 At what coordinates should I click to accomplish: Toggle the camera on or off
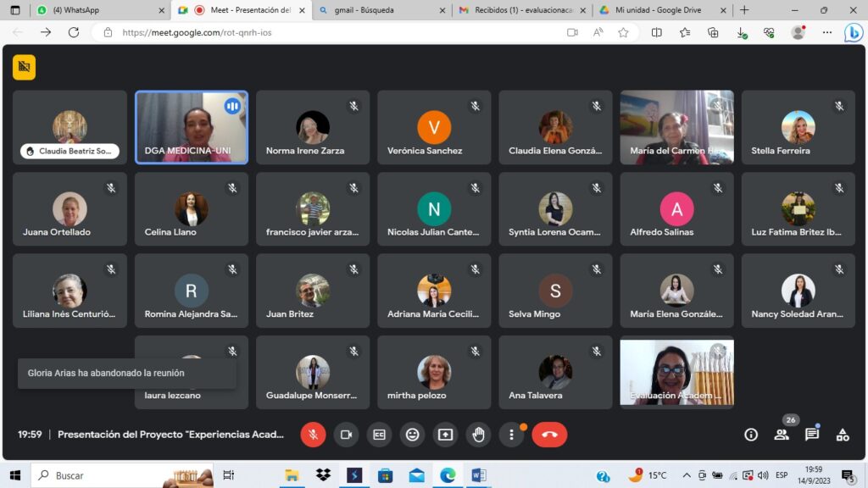pyautogui.click(x=346, y=435)
